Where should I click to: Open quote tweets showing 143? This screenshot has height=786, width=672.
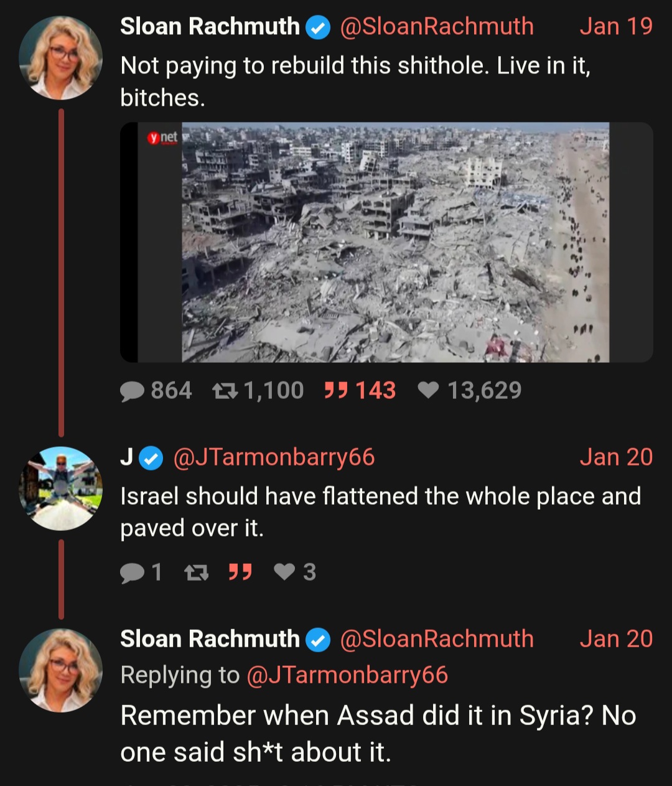[x=360, y=390]
